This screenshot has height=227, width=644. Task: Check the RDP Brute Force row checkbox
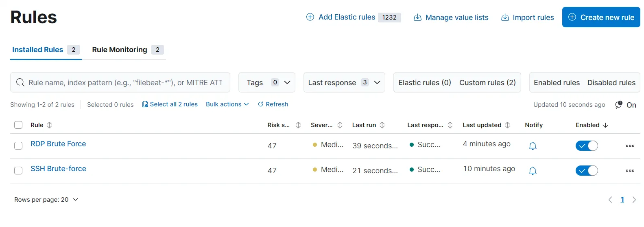pyautogui.click(x=18, y=145)
